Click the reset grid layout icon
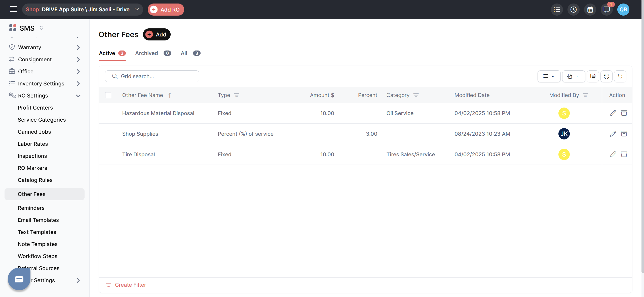 click(x=620, y=76)
